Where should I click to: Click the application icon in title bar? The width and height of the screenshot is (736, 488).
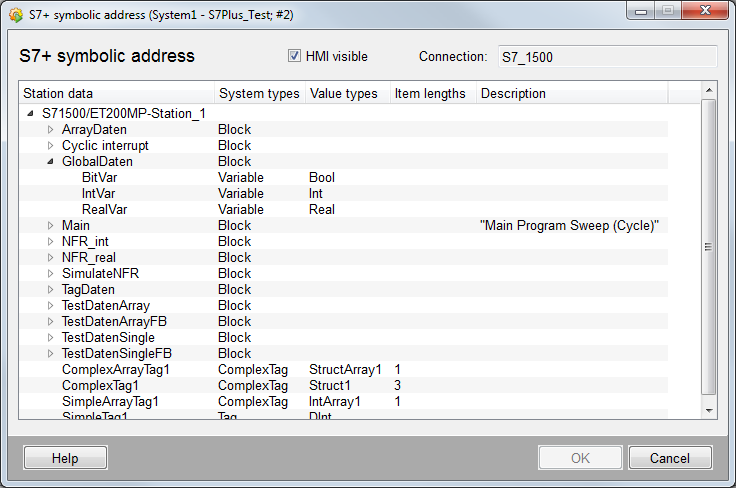(x=13, y=11)
